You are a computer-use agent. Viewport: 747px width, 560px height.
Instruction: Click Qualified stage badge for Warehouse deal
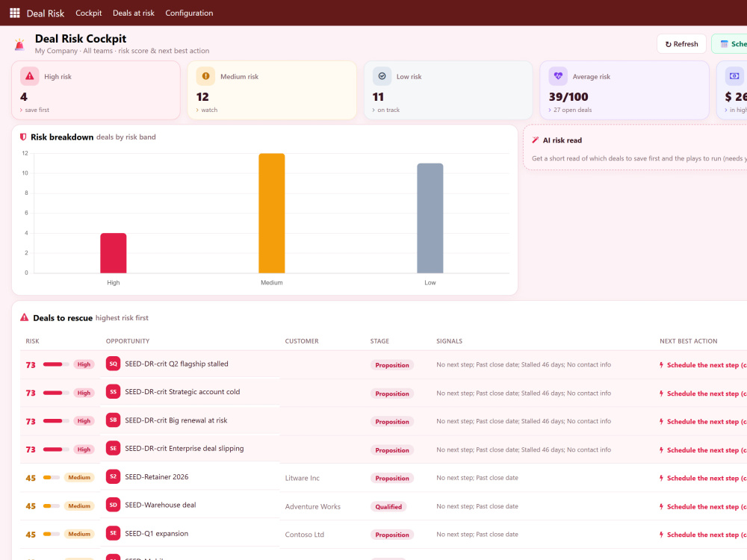388,507
